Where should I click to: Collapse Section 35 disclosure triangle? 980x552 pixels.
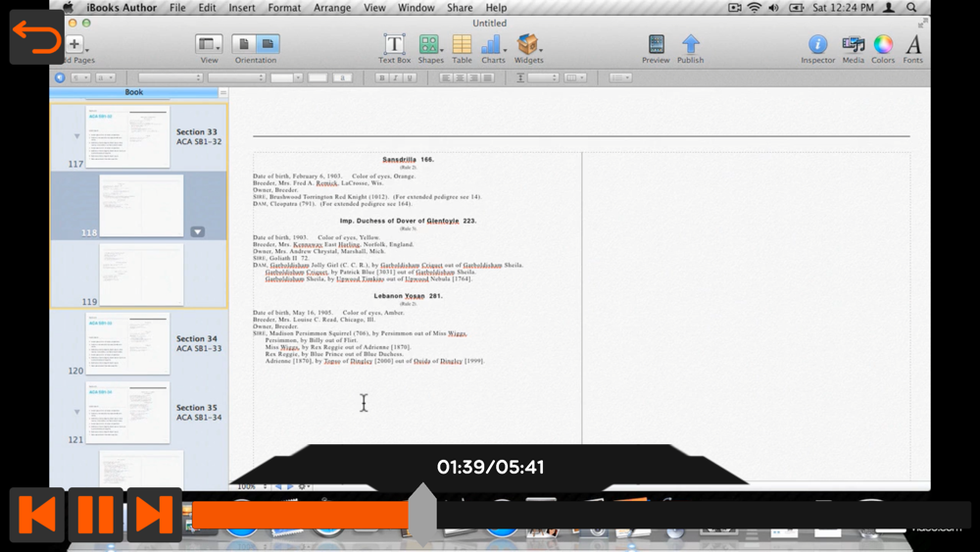[x=76, y=412]
